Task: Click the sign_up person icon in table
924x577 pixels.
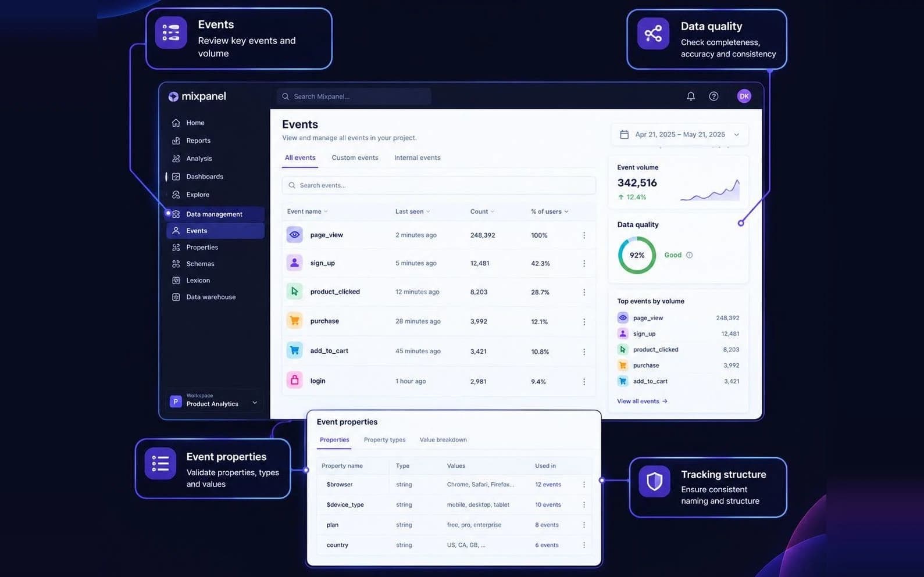Action: pos(295,263)
